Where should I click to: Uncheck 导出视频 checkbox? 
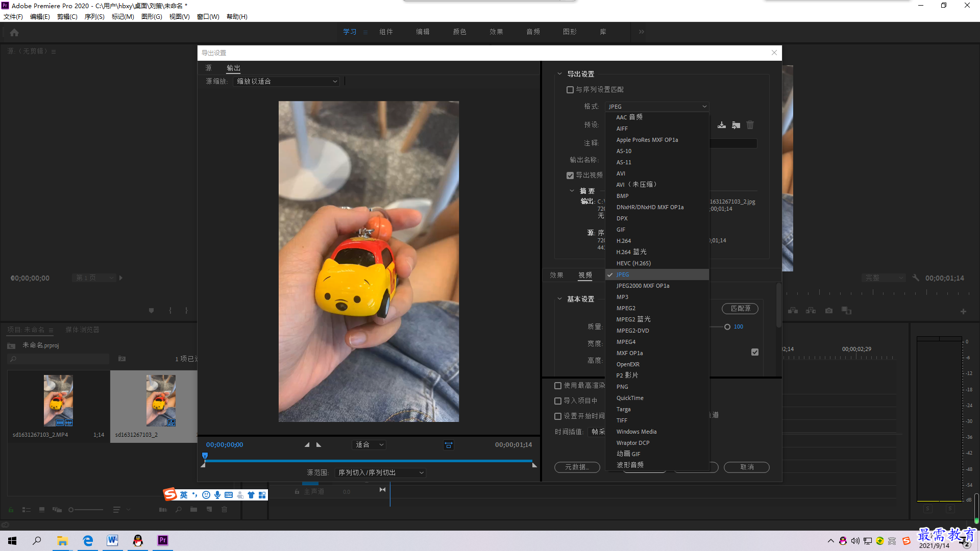[570, 176]
